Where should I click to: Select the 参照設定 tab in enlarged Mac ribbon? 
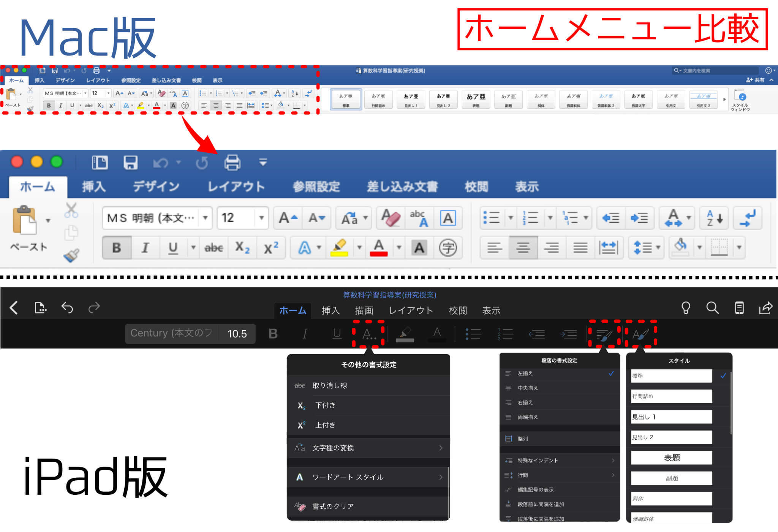tap(316, 187)
